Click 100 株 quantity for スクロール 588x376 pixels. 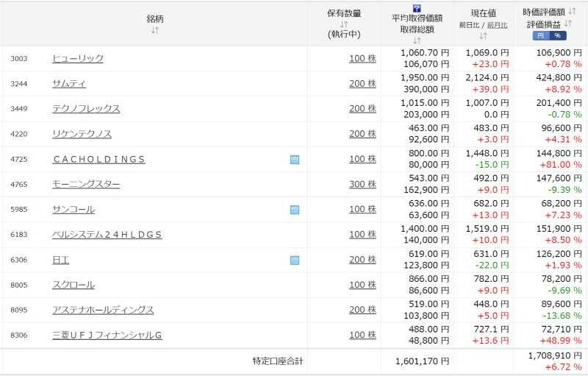pyautogui.click(x=362, y=285)
